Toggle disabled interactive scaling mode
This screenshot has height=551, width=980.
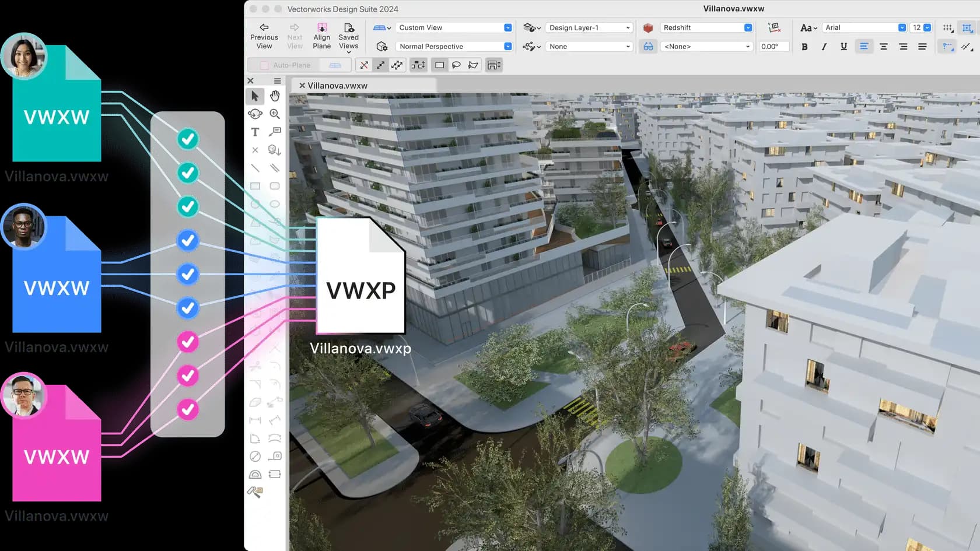(x=364, y=65)
